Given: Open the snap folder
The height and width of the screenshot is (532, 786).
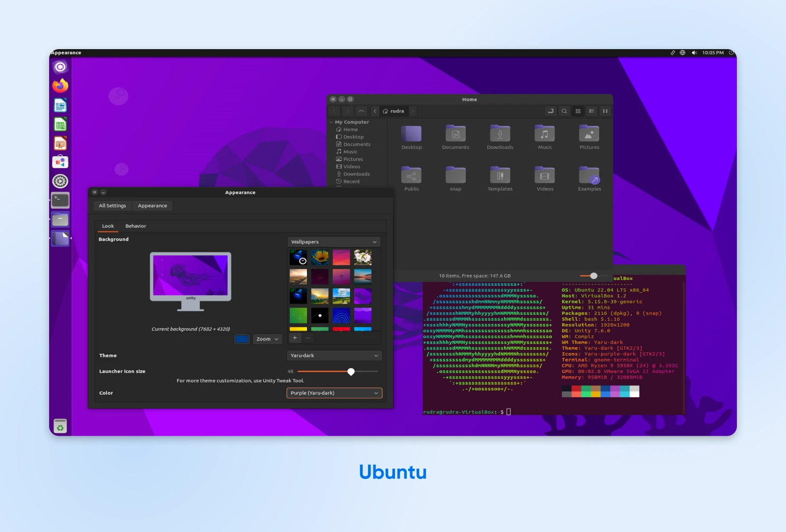Looking at the screenshot, I should 455,179.
